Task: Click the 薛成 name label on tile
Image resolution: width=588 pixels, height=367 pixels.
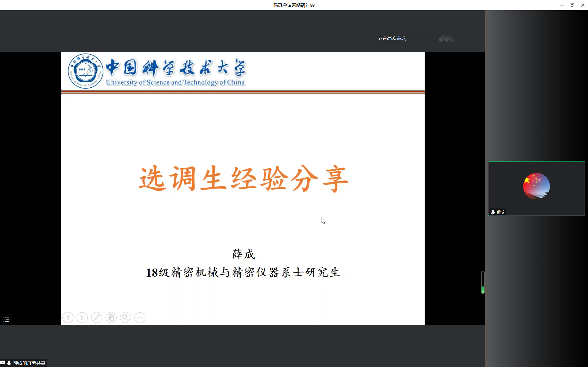Action: (500, 212)
